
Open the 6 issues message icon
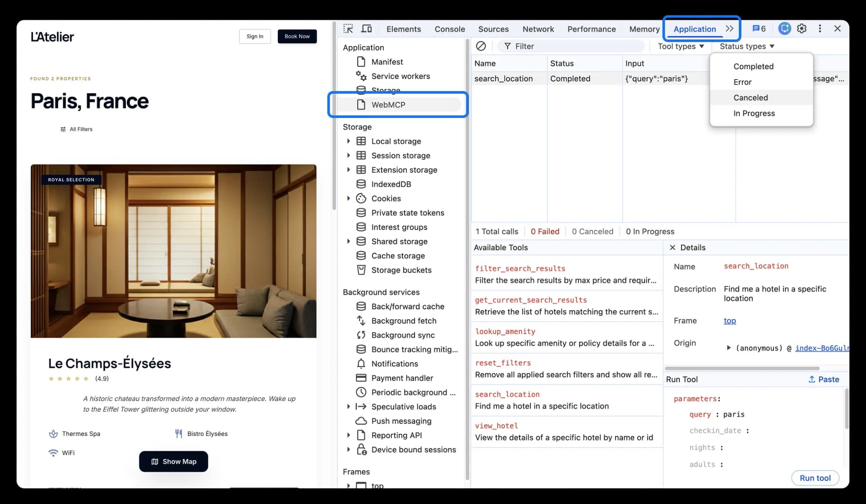[759, 28]
